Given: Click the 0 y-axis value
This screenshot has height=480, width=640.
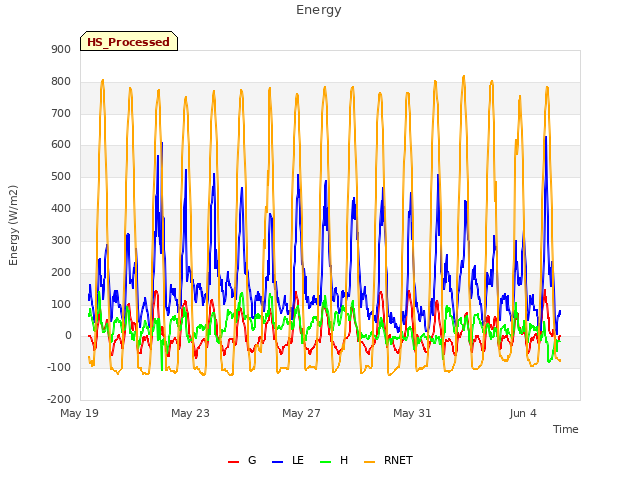Looking at the screenshot, I should (x=68, y=336).
